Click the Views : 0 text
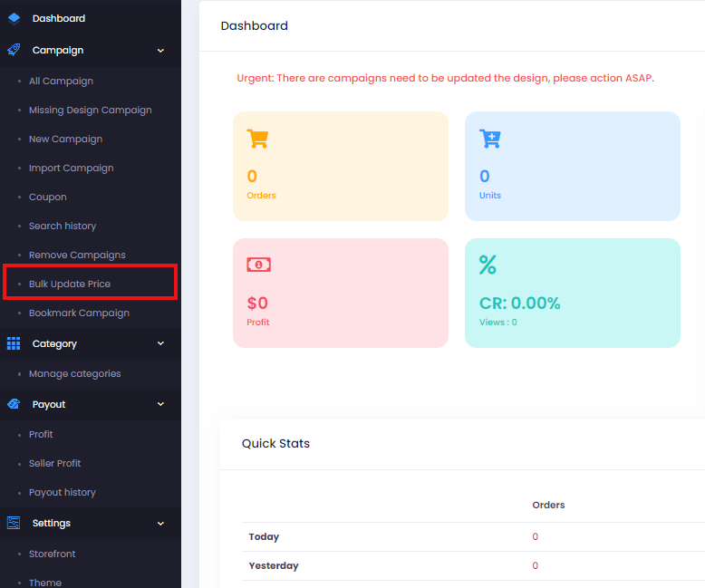Image resolution: width=705 pixels, height=588 pixels. (x=498, y=323)
